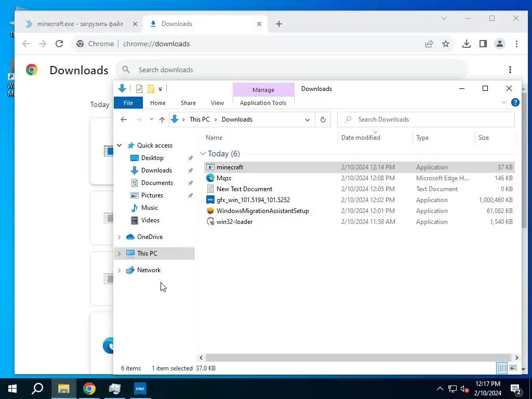Expand OneDrive tree node

119,237
